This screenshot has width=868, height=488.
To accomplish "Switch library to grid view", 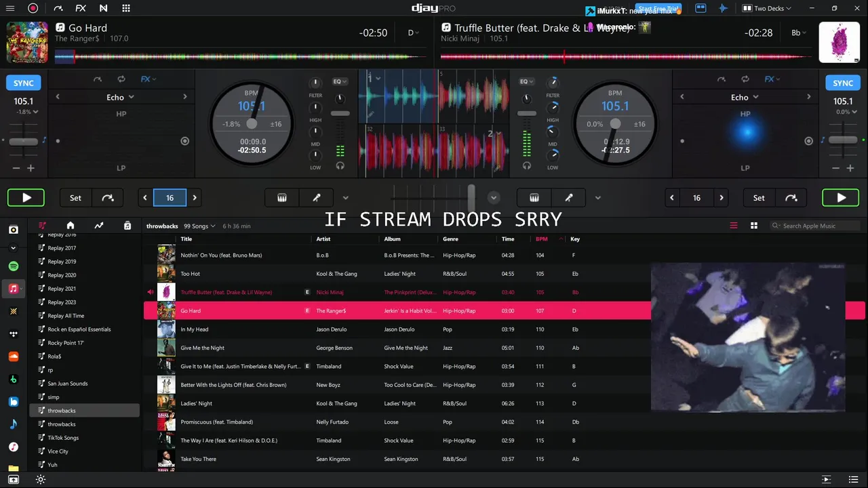I will (753, 226).
